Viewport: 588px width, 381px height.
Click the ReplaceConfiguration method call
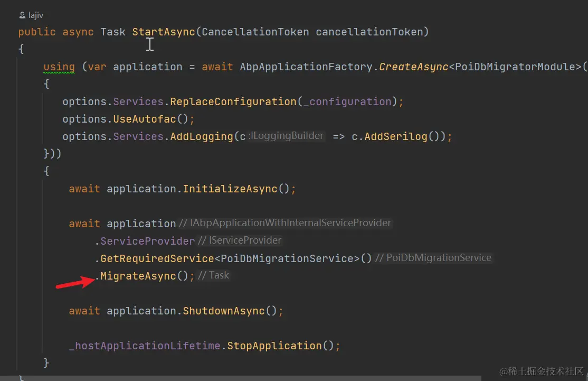click(233, 102)
